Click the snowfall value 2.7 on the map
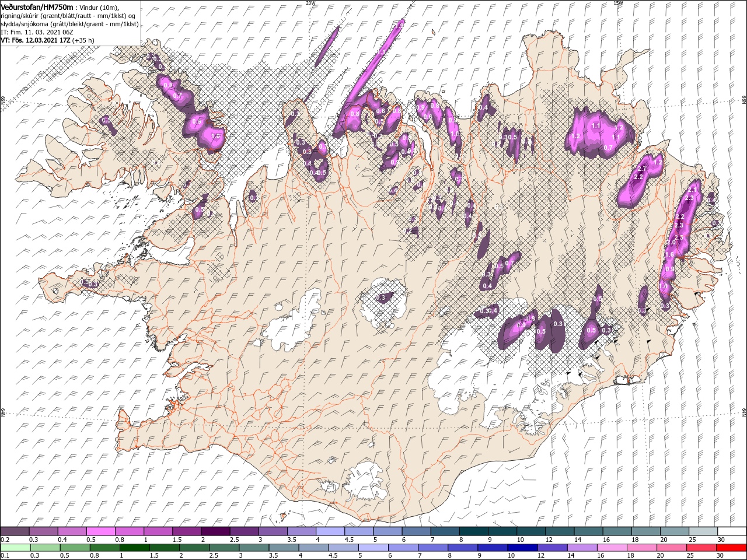747x560 pixels. pyautogui.click(x=642, y=169)
